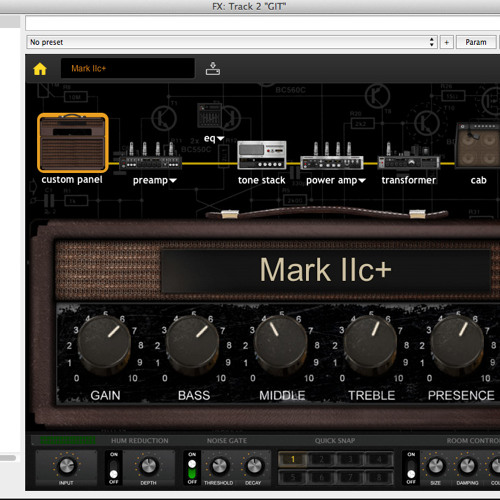Click the empty text field above preset bar
Screen dimensions: 500x500
coord(263,23)
